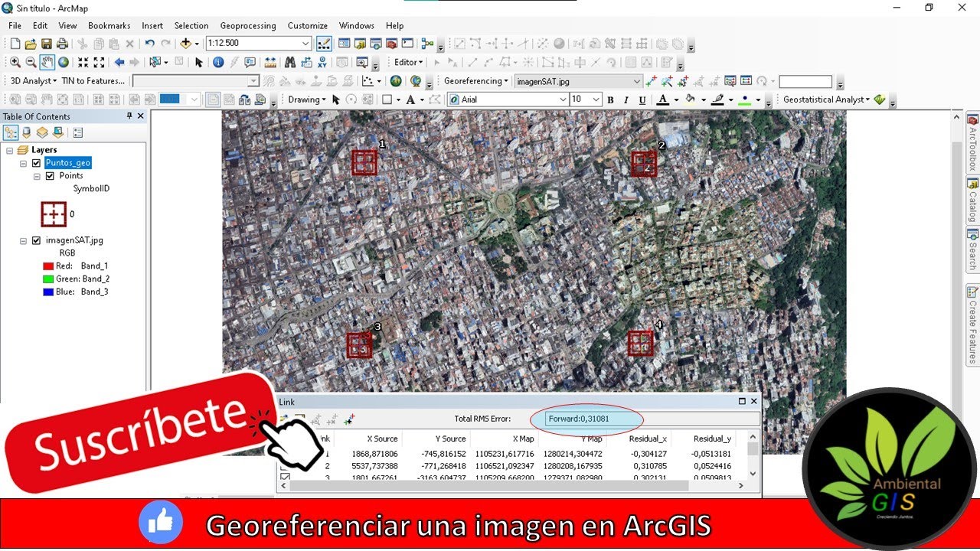
Task: Print the map with printer icon
Action: pyautogui.click(x=62, y=44)
